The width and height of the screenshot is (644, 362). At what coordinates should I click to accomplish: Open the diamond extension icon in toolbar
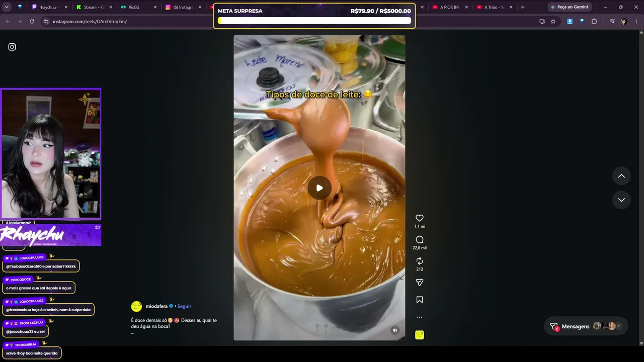pos(582,22)
